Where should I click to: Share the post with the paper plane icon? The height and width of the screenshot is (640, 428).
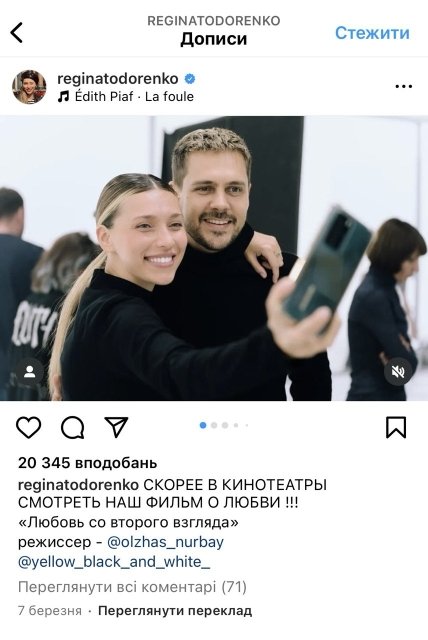click(x=116, y=427)
